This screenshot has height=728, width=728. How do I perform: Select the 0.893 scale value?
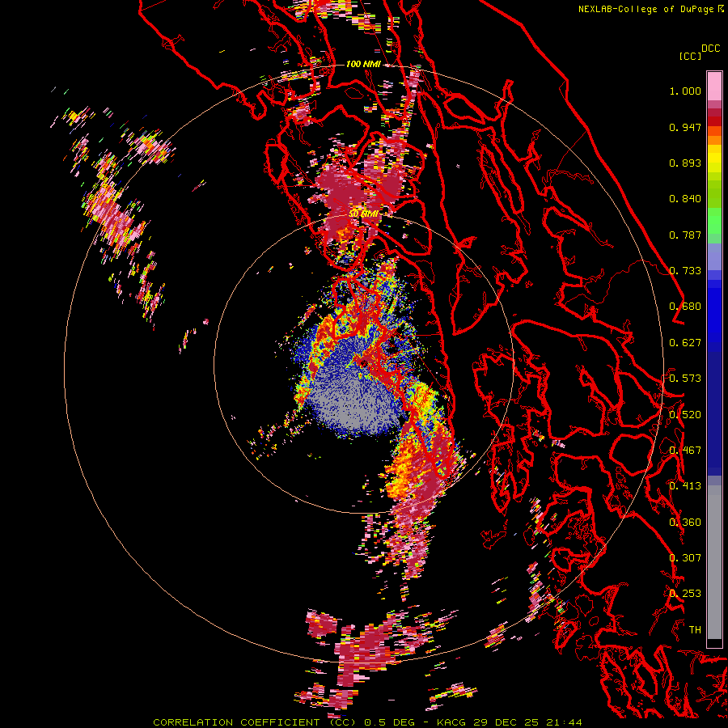coord(685,163)
